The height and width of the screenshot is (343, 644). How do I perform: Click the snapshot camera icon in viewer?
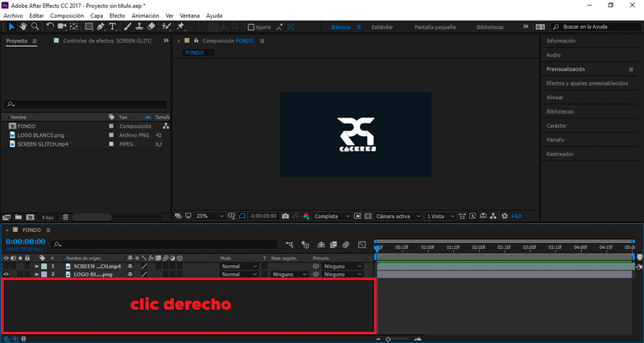(286, 216)
